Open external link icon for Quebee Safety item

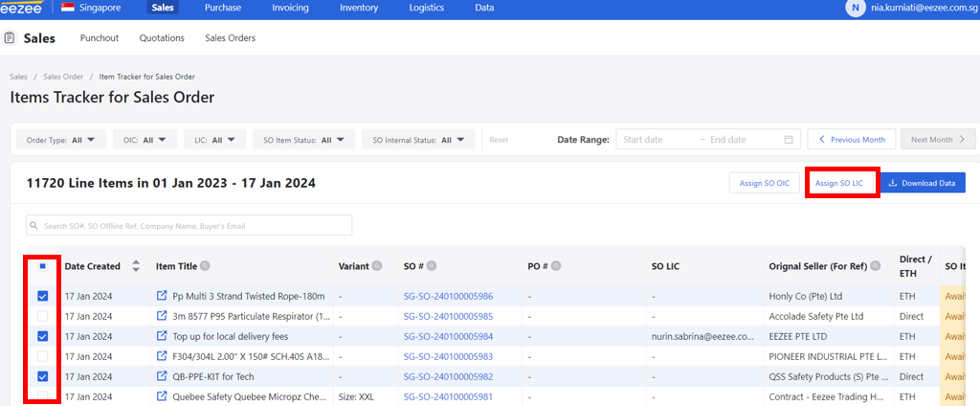pyautogui.click(x=162, y=396)
